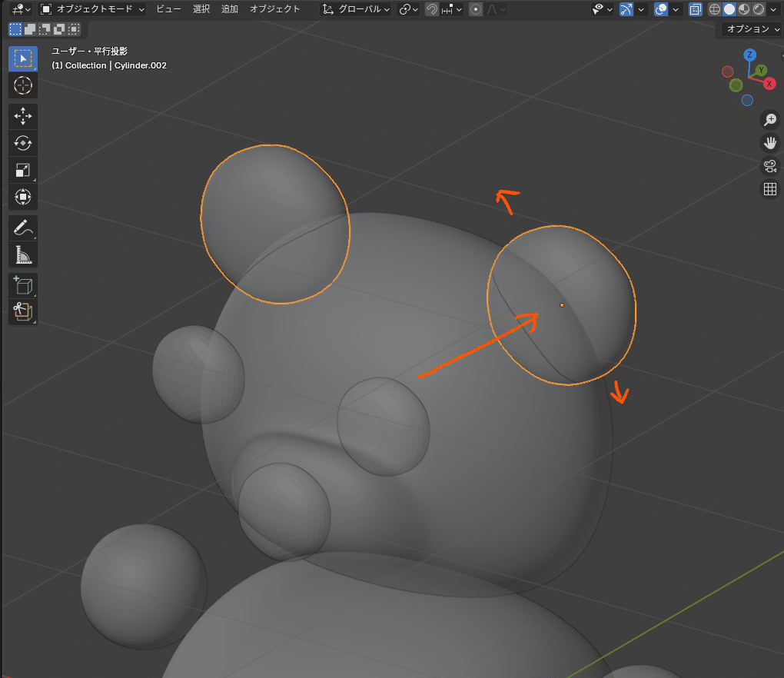Select the Transform tool
The width and height of the screenshot is (784, 678).
22,197
